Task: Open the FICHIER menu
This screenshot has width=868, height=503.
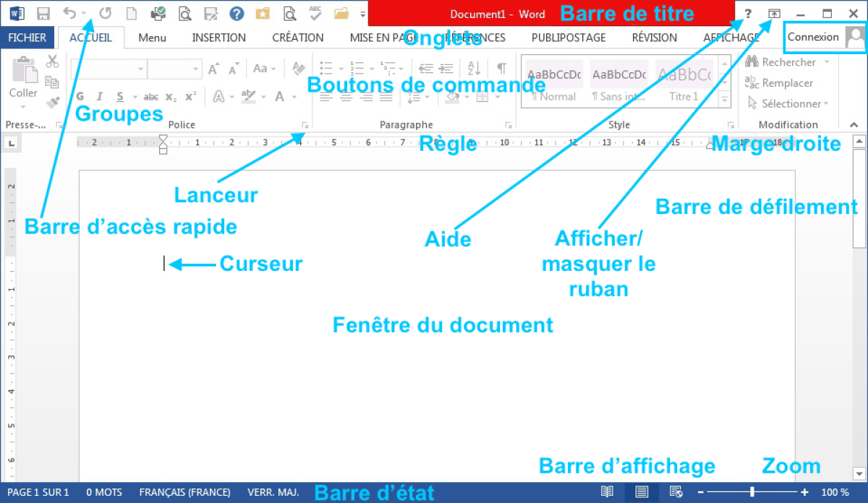Action: (27, 38)
